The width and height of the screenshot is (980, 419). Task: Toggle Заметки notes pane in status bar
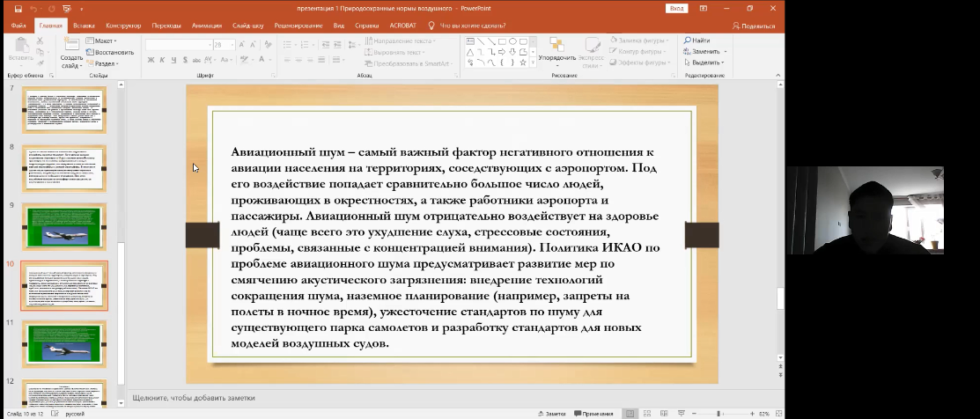click(x=550, y=414)
